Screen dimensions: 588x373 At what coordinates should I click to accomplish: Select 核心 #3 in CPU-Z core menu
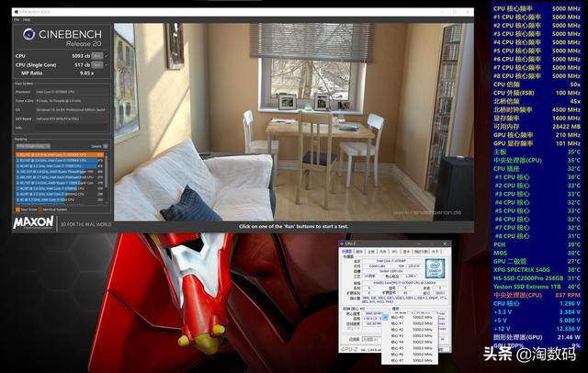[411, 335]
